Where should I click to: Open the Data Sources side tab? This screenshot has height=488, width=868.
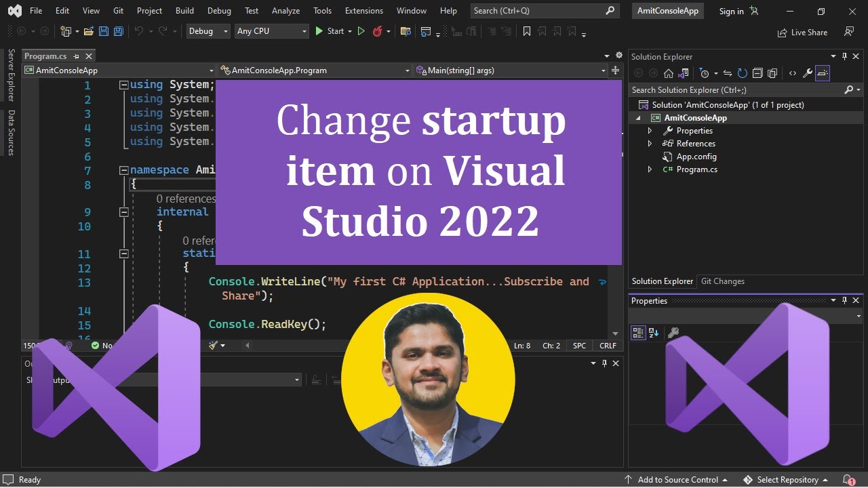[11, 132]
